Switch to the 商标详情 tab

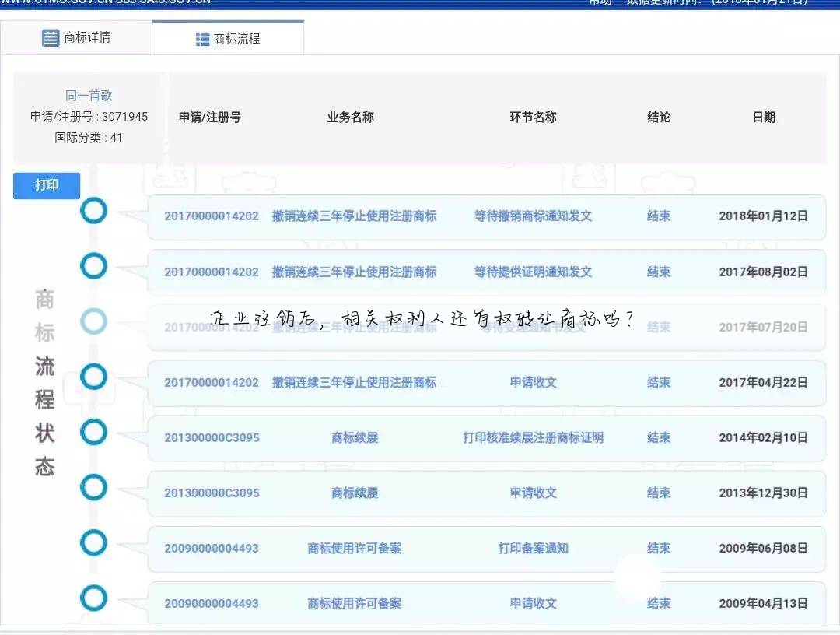point(76,37)
